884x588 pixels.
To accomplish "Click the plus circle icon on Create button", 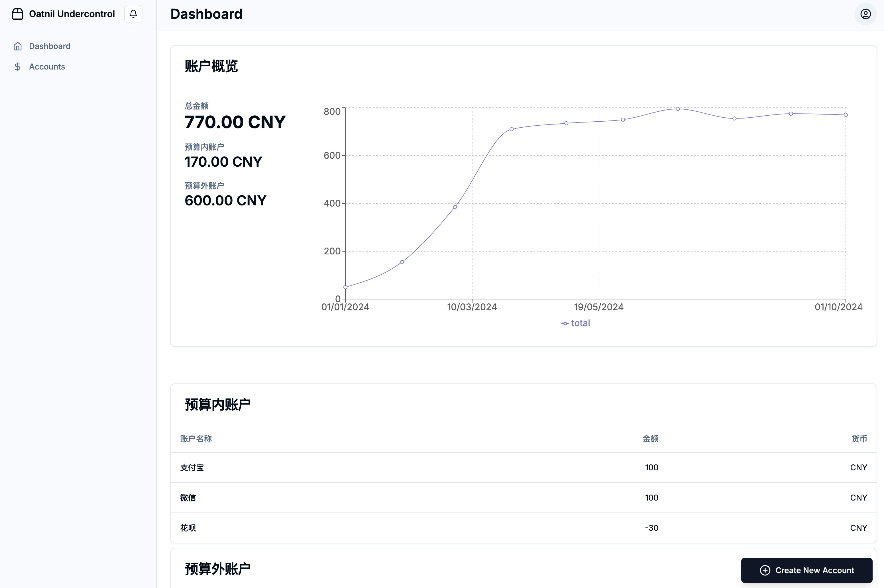I will (x=765, y=570).
